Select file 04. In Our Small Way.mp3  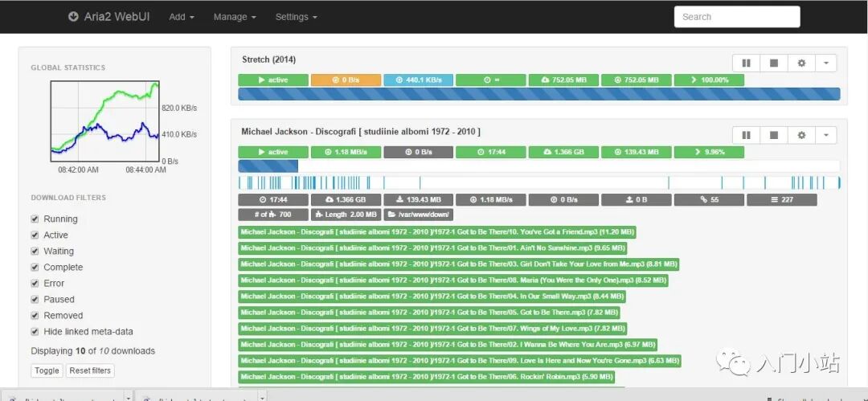tap(432, 297)
